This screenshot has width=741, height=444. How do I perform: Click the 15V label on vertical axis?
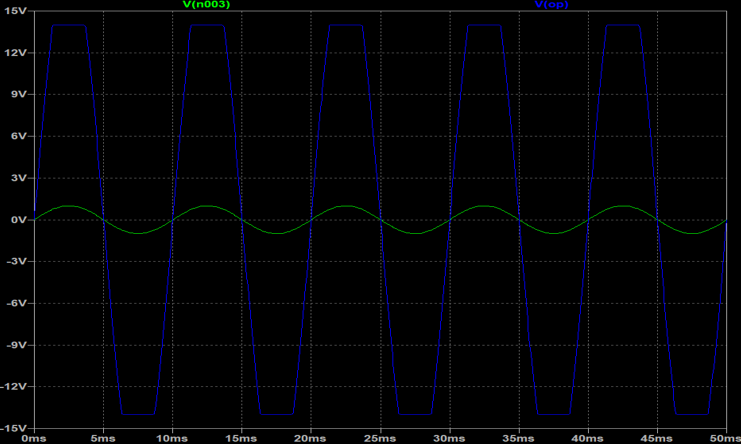coord(16,10)
